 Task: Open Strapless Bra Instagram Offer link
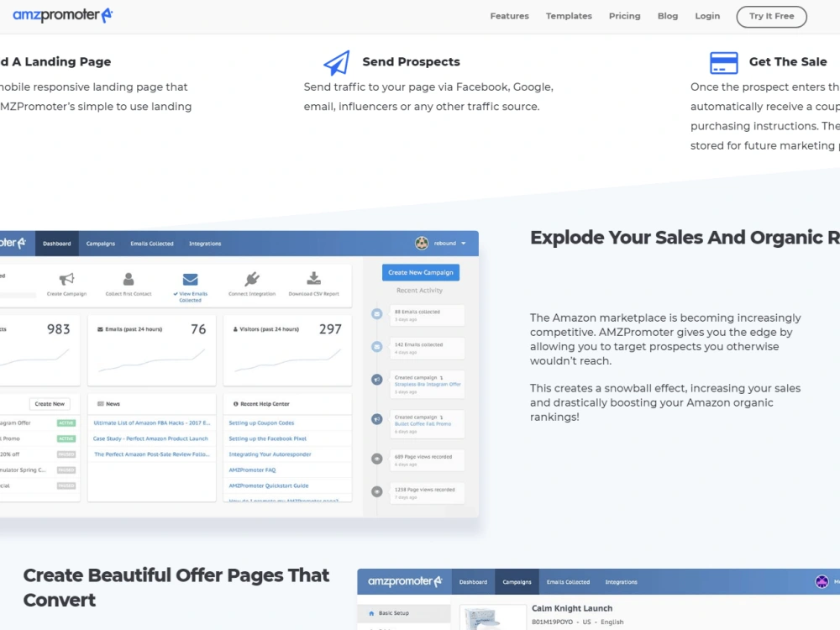click(428, 384)
